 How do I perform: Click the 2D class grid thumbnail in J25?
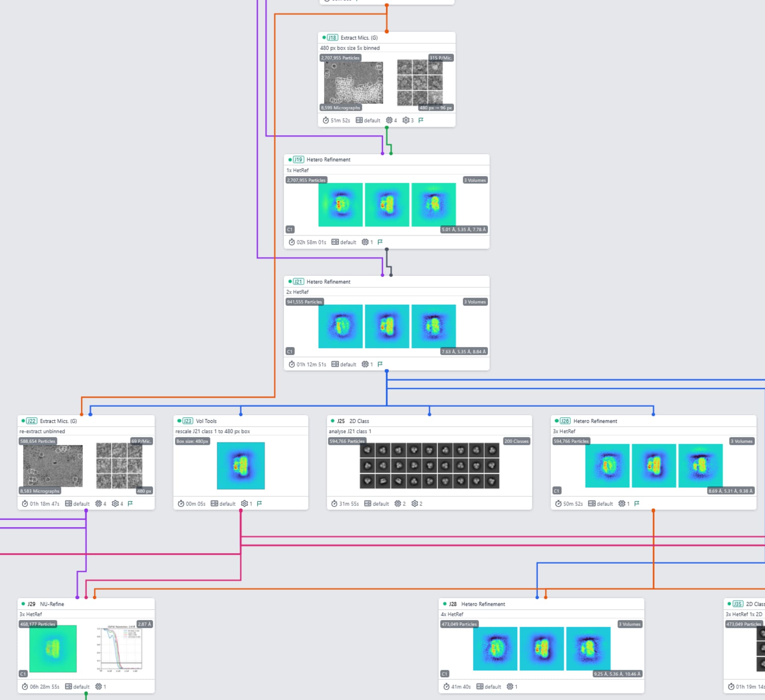tap(429, 465)
